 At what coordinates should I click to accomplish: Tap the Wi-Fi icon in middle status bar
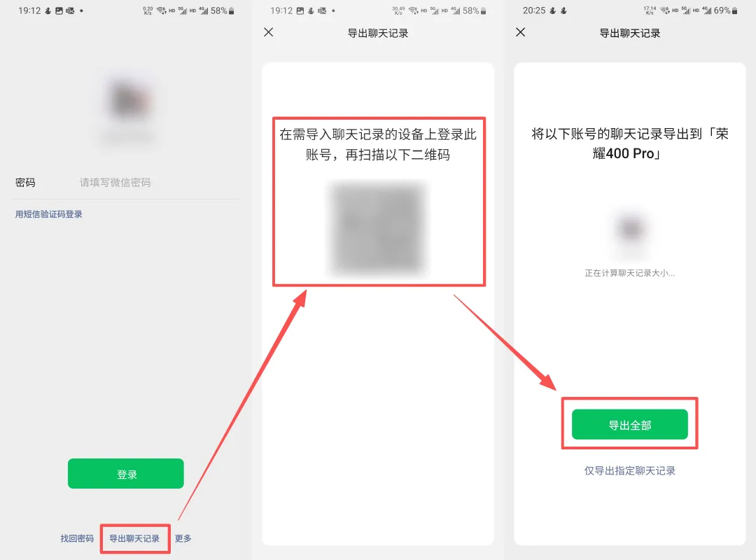[414, 10]
